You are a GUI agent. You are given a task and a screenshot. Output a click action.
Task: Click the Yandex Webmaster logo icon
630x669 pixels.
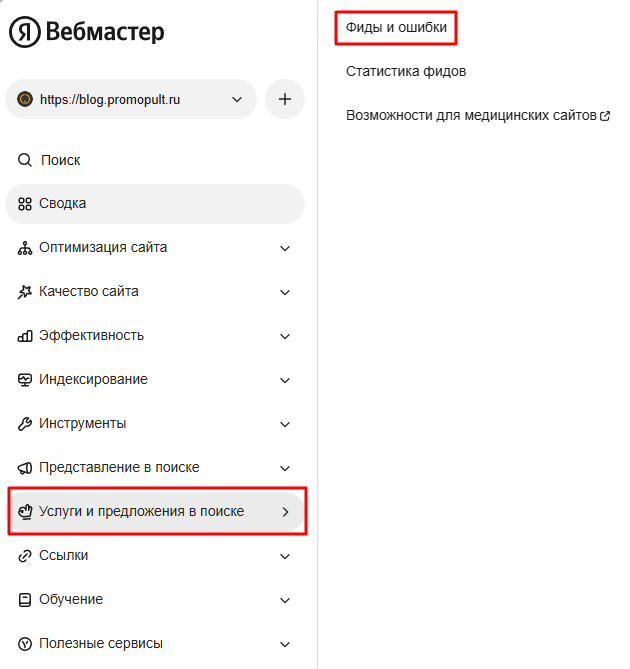[x=24, y=32]
